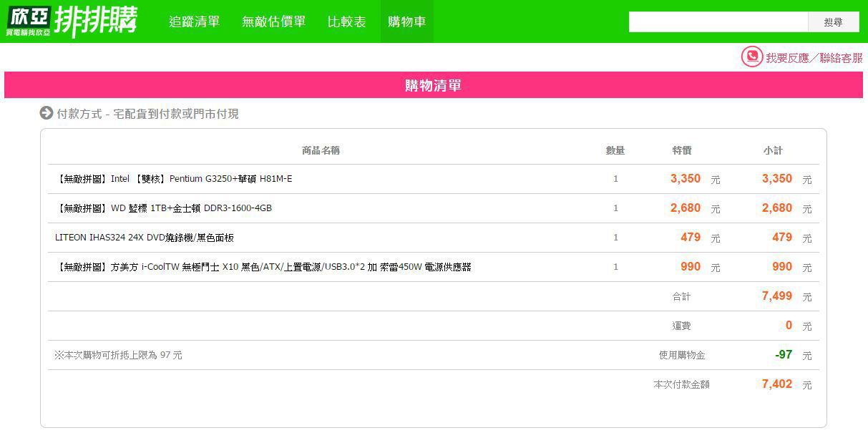Image resolution: width=868 pixels, height=443 pixels.
Task: Select the LITEON IHAS324 DVD burner row name
Action: [x=145, y=238]
